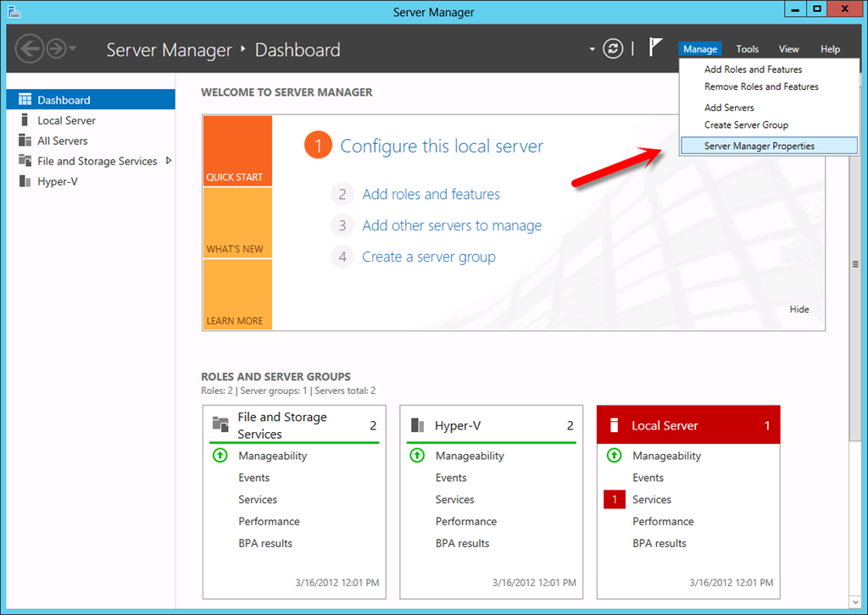Open navigation history dropdown beside forward arrow
The height and width of the screenshot is (615, 868).
point(73,48)
